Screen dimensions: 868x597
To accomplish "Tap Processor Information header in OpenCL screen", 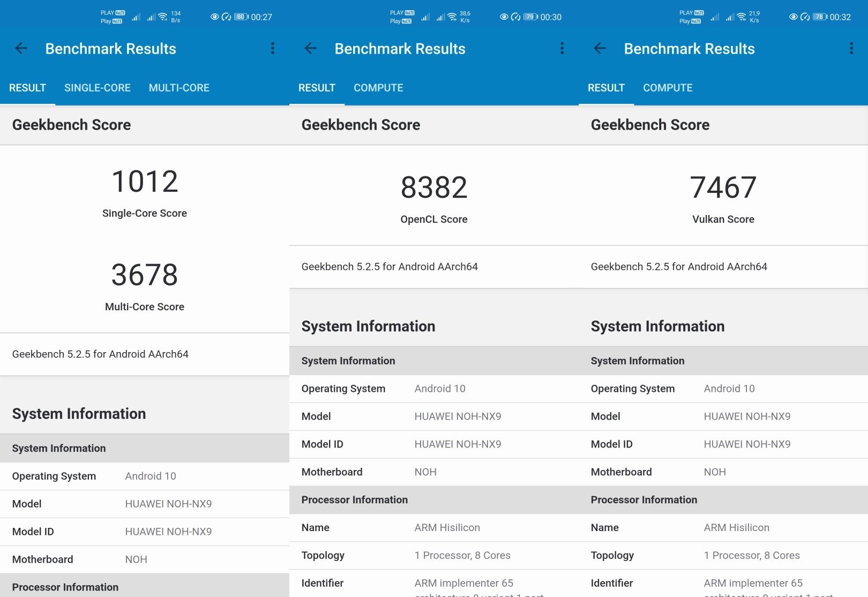I will [434, 500].
